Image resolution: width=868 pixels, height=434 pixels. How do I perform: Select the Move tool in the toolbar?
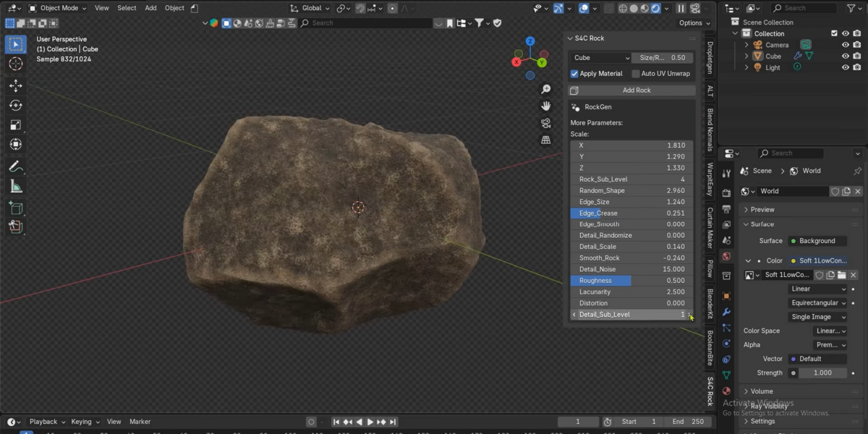[15, 86]
